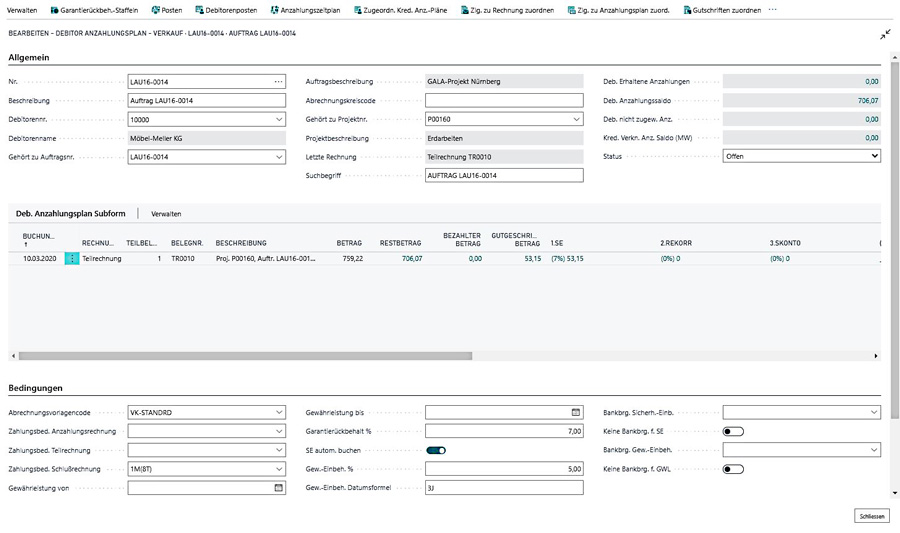Viewport: 900px width, 533px height.
Task: Open Debitorenposten from toolbar
Action: (x=226, y=10)
